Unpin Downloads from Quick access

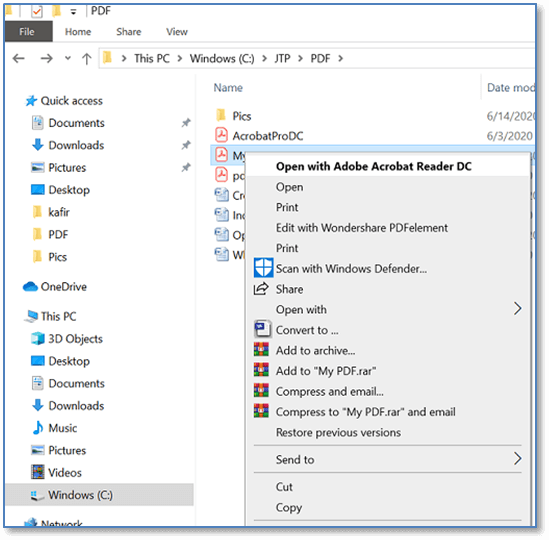click(186, 145)
